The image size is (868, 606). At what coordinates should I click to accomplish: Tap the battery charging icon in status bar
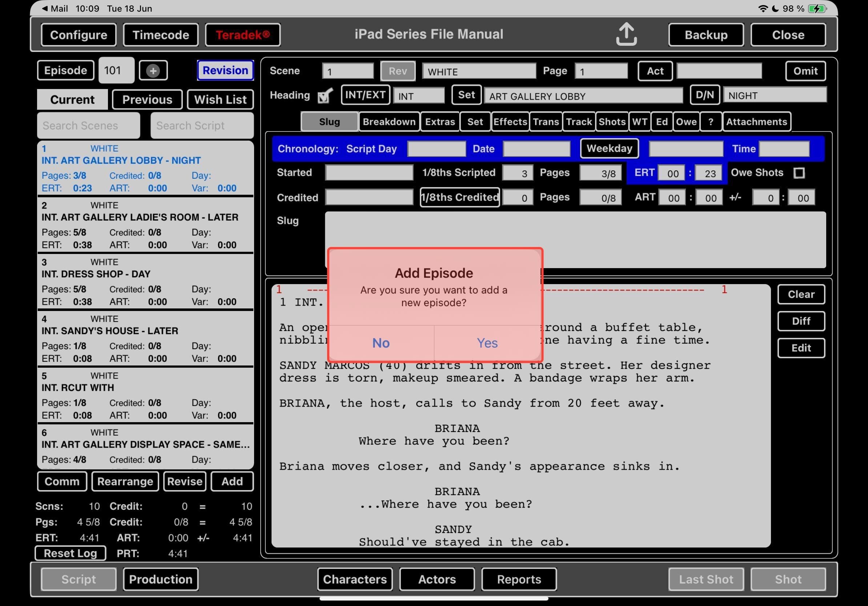pos(817,9)
